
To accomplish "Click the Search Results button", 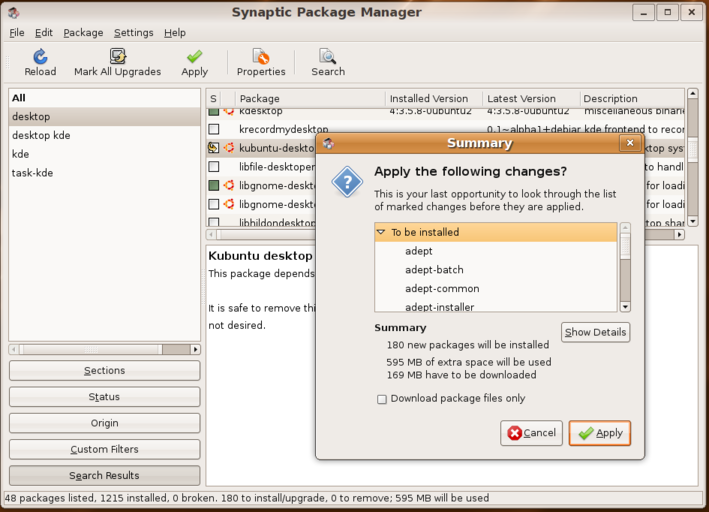I will [104, 475].
